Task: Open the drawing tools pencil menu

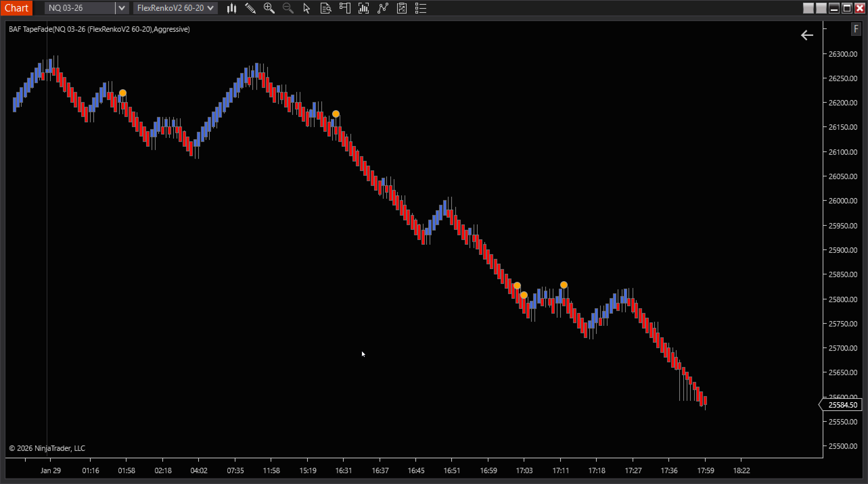Action: click(x=250, y=8)
